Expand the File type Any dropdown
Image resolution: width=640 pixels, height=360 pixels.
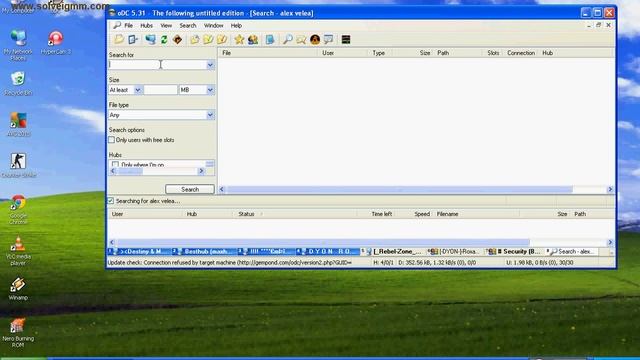click(210, 115)
